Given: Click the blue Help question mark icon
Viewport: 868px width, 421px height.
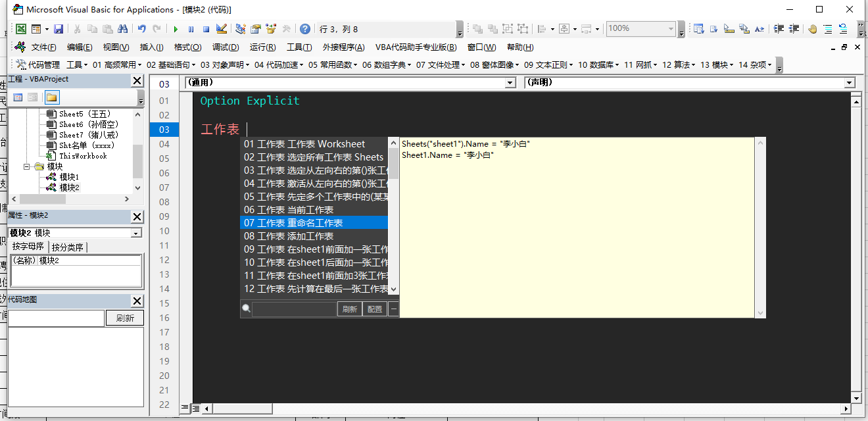Looking at the screenshot, I should tap(305, 29).
